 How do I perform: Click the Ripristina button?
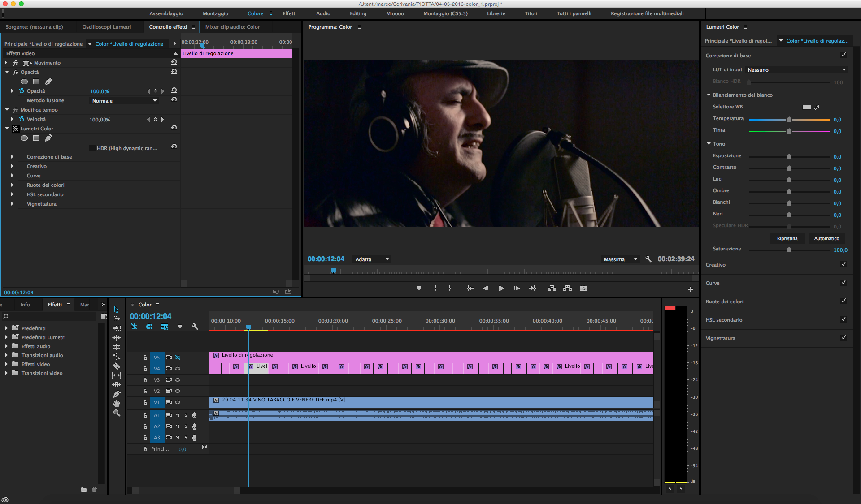click(x=787, y=238)
